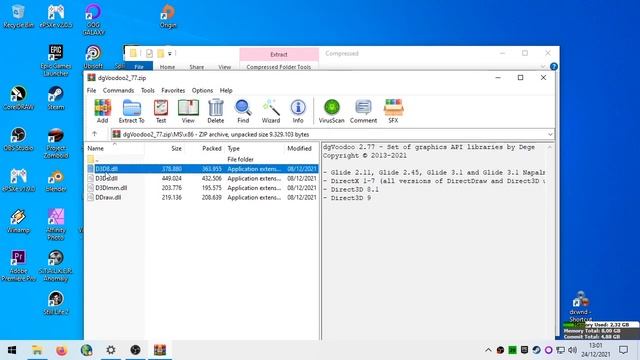Screen dimensions: 640x360
Task: Select the GOG Galaxy desktop icon
Action: tap(93, 20)
